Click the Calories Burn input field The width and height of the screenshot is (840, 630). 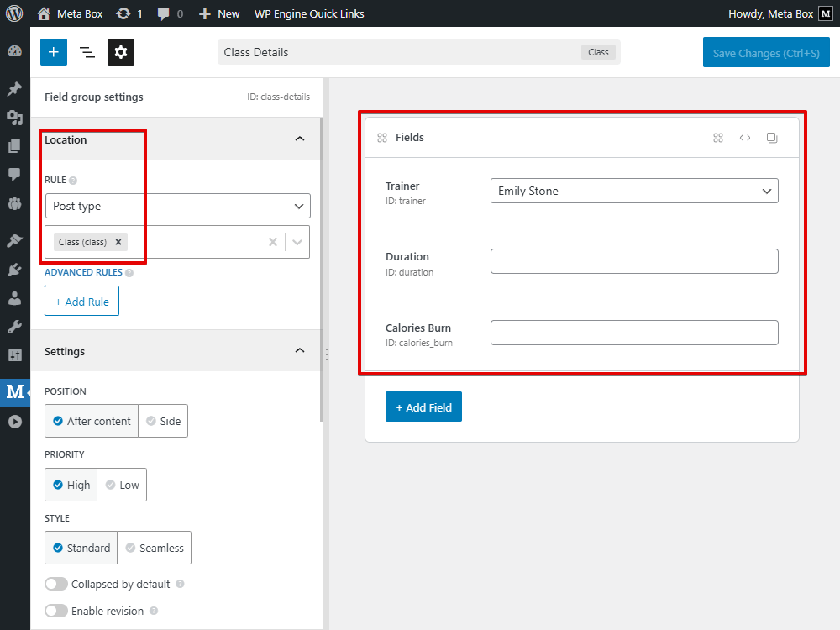(x=634, y=333)
